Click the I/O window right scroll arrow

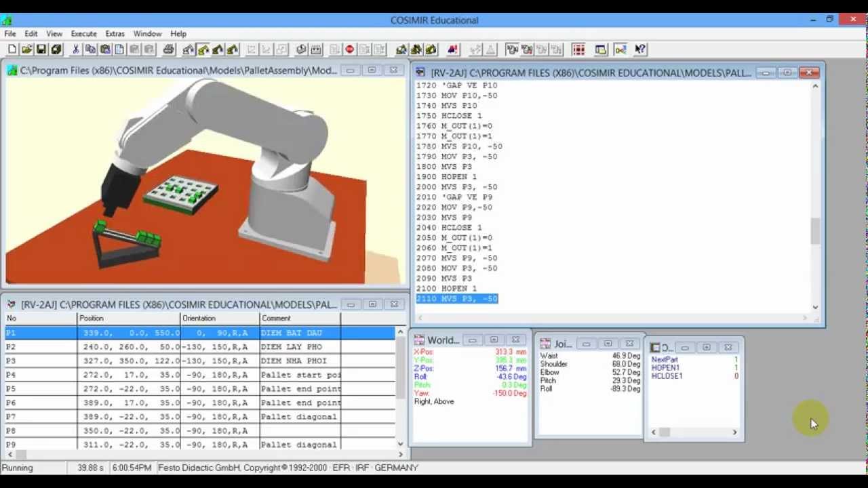pos(734,432)
